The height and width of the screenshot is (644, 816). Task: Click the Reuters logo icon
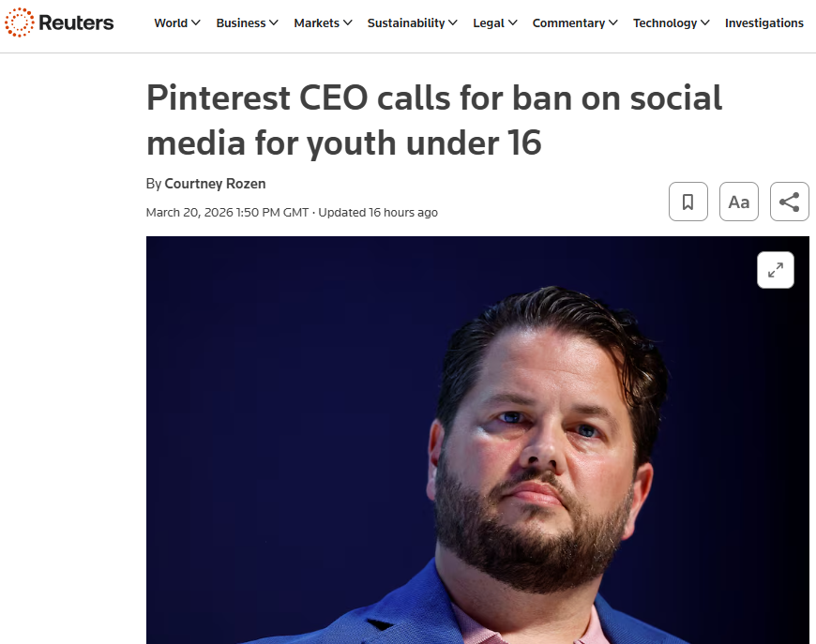point(19,22)
